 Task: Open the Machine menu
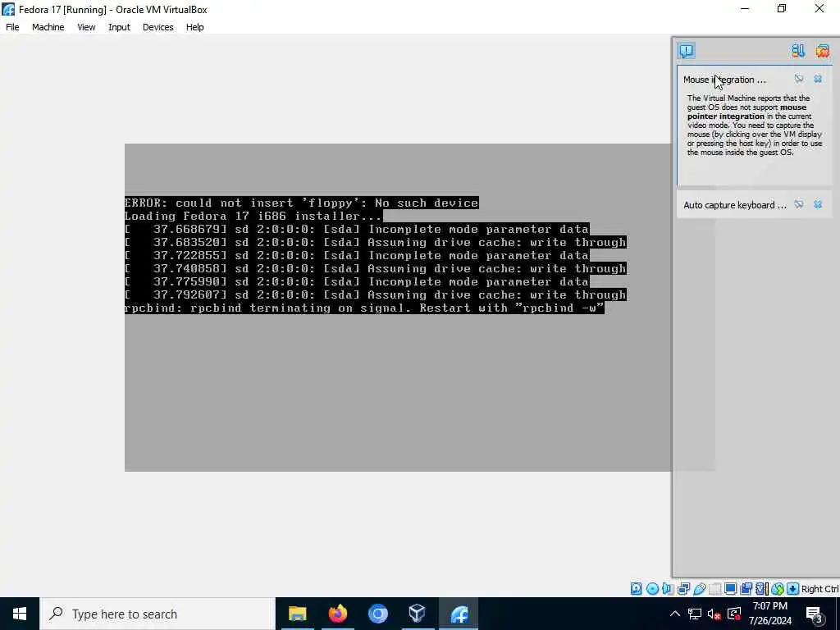tap(48, 27)
